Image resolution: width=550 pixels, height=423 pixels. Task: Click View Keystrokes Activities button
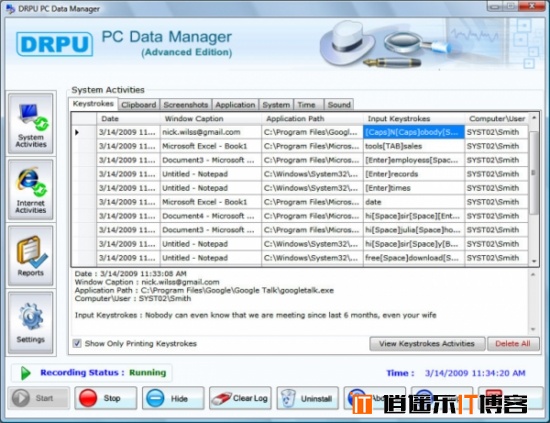[x=427, y=344]
